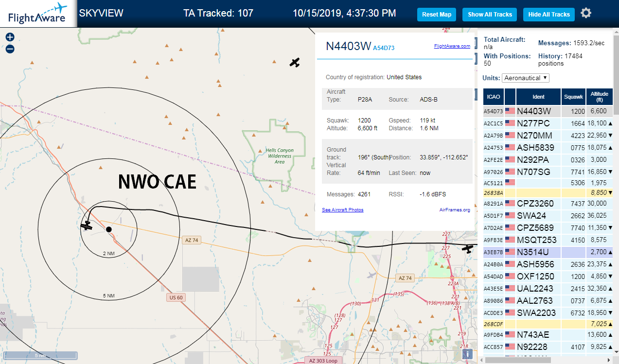Select the N292PA aircraft row
The height and width of the screenshot is (364, 619).
click(x=548, y=160)
